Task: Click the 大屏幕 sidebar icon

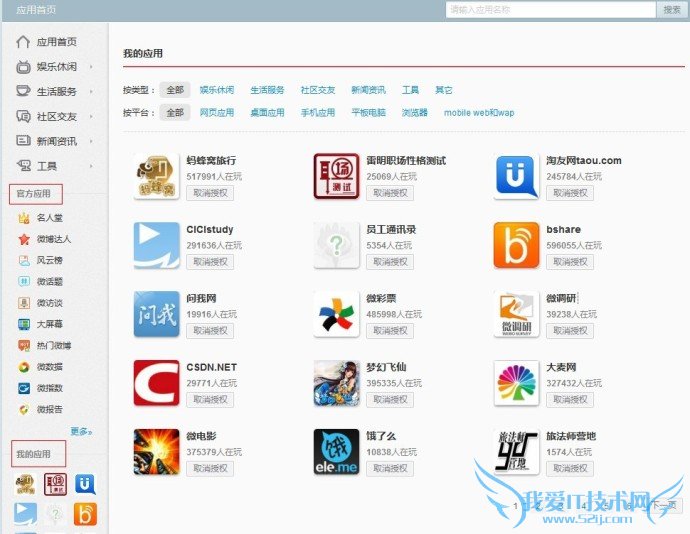Action: click(x=24, y=324)
